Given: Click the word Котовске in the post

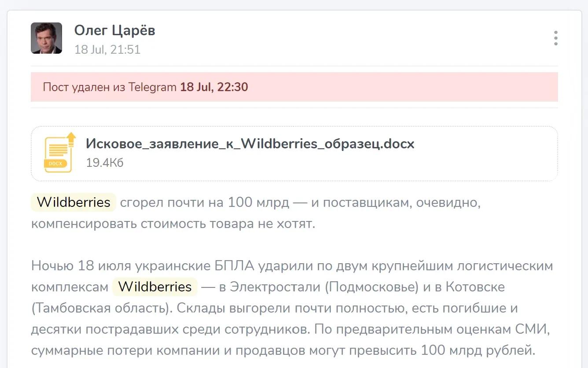Looking at the screenshot, I should [475, 287].
